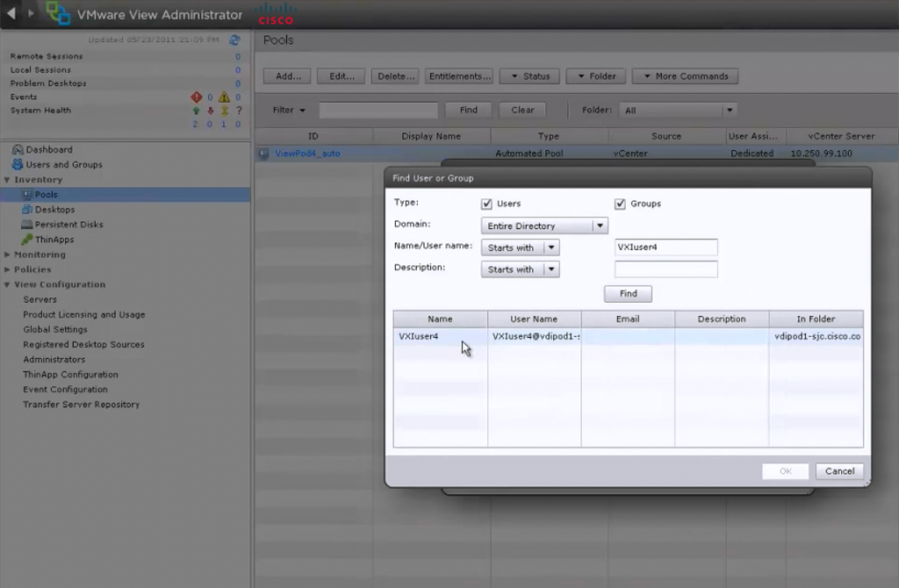Click the Persistent Disks disk icon
899x588 pixels.
tap(28, 224)
